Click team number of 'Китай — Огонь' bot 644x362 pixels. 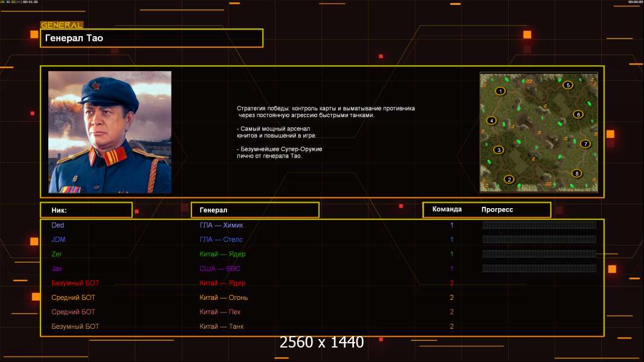[452, 297]
